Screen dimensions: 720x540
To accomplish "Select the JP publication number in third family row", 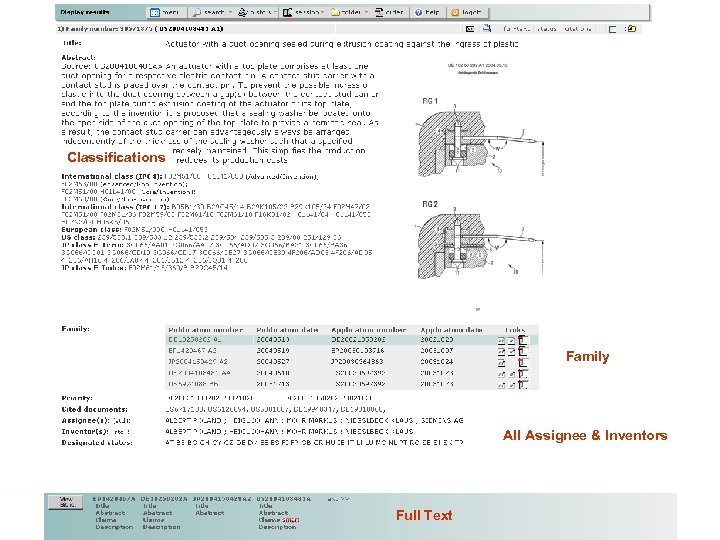I will point(198,362).
